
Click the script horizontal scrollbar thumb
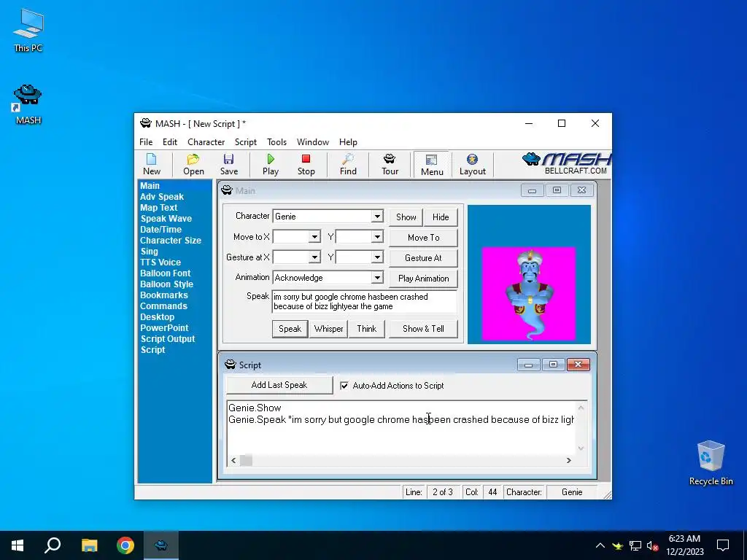[x=246, y=460]
